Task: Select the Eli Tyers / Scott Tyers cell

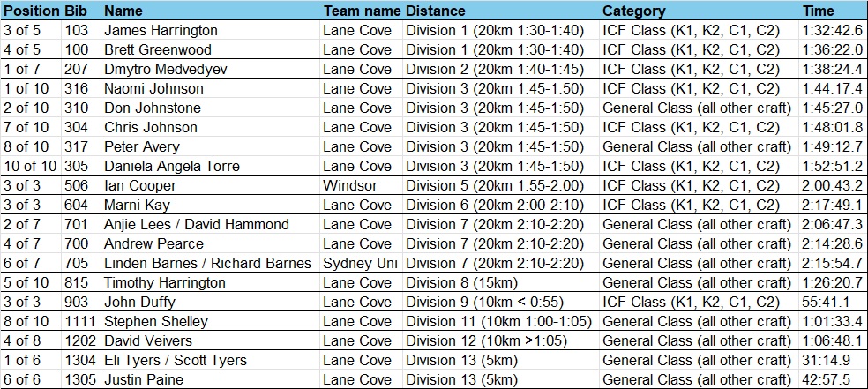Action: pos(210,360)
